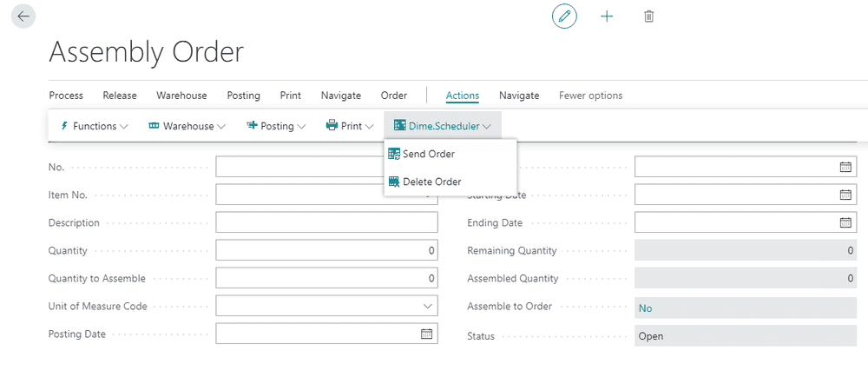
Task: Click the Status value Open
Action: (746, 335)
